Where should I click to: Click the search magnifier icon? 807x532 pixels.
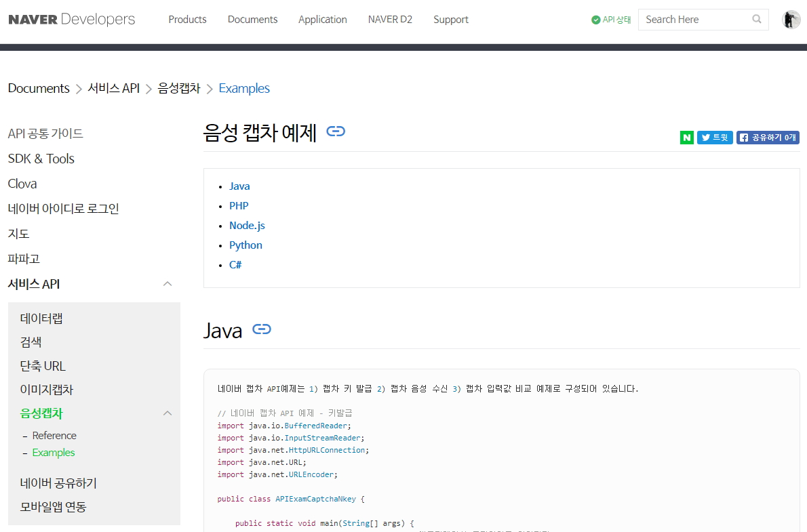point(757,19)
